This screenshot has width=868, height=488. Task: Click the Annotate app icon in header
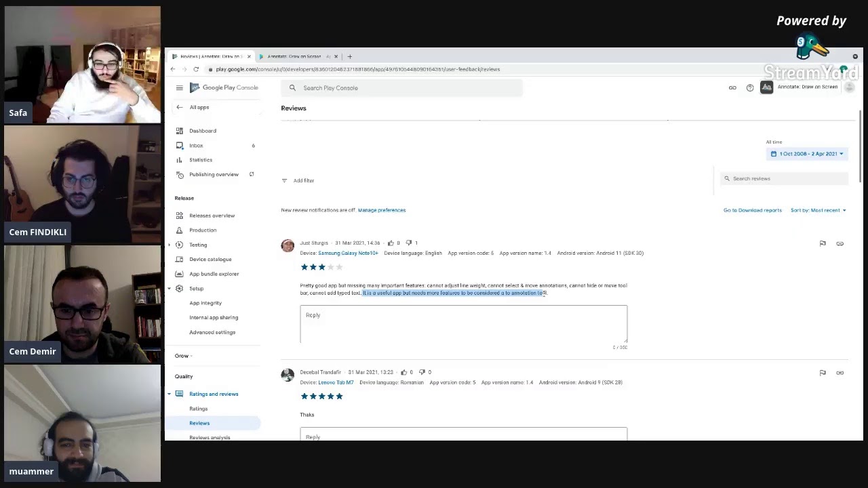(766, 87)
